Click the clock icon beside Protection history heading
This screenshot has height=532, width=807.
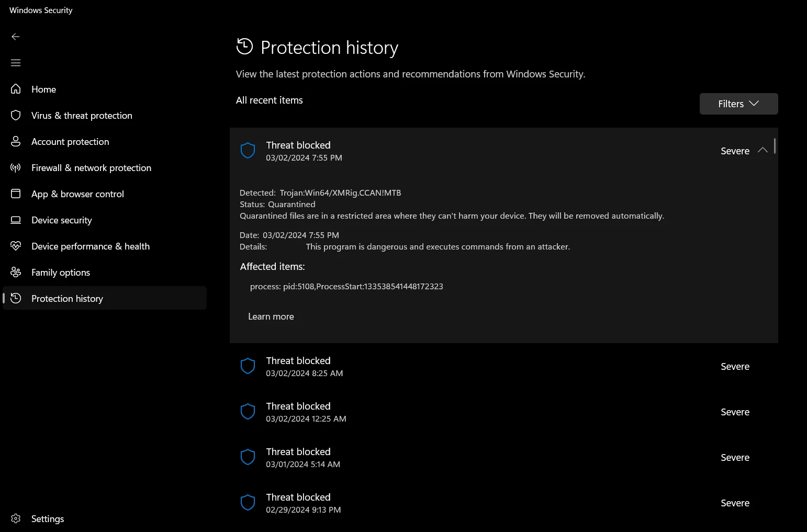244,47
